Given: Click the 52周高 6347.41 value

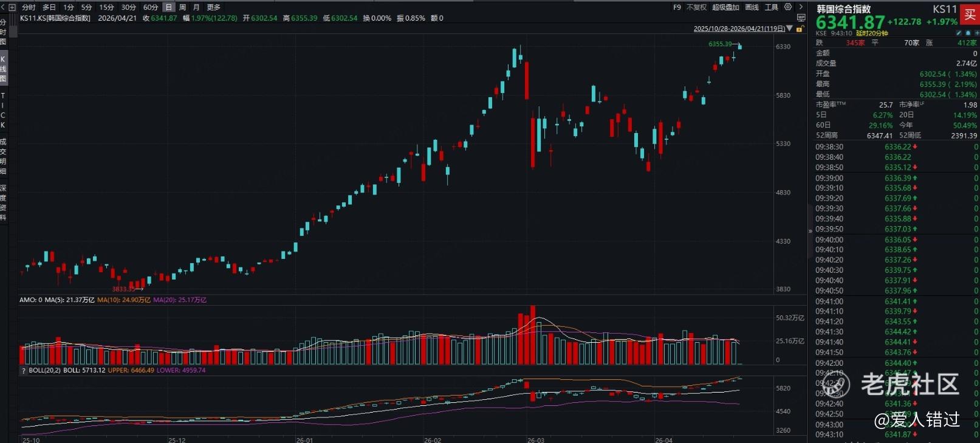Looking at the screenshot, I should pyautogui.click(x=880, y=136).
